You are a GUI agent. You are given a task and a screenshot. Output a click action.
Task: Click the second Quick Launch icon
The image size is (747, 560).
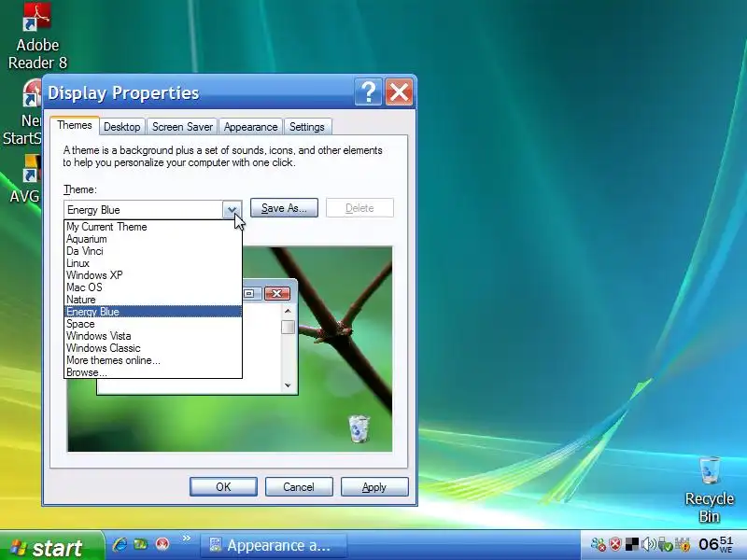141,544
